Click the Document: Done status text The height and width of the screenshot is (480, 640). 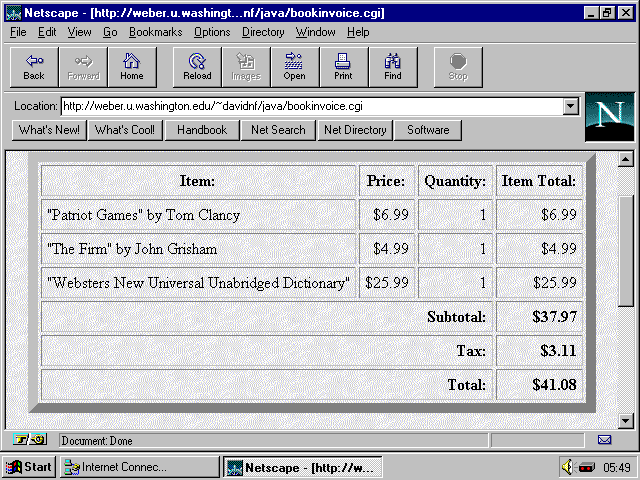coord(97,441)
